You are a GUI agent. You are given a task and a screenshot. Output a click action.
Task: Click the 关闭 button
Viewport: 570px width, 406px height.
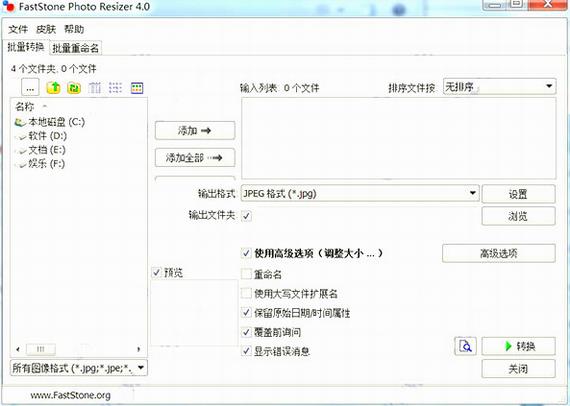518,369
